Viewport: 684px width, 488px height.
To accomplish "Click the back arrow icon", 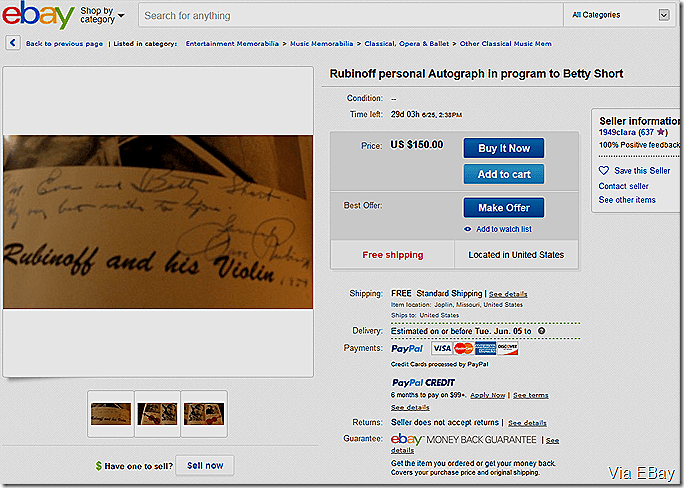I will click(13, 43).
